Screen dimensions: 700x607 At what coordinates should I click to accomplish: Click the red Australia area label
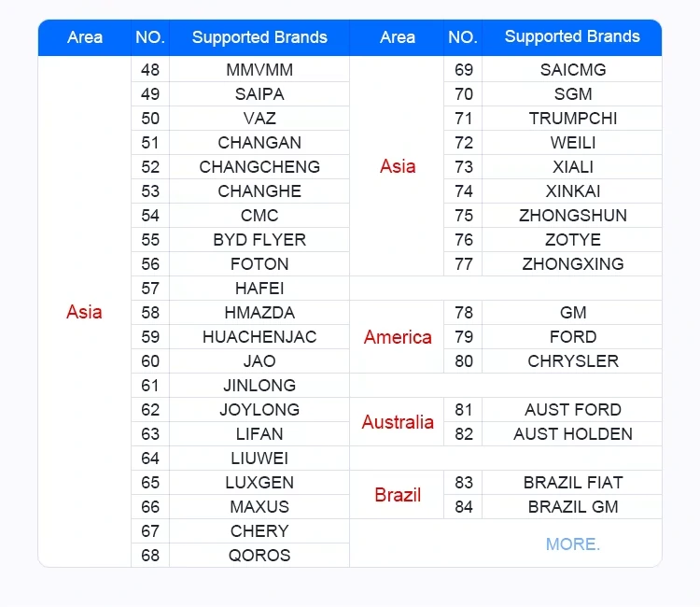coord(398,422)
